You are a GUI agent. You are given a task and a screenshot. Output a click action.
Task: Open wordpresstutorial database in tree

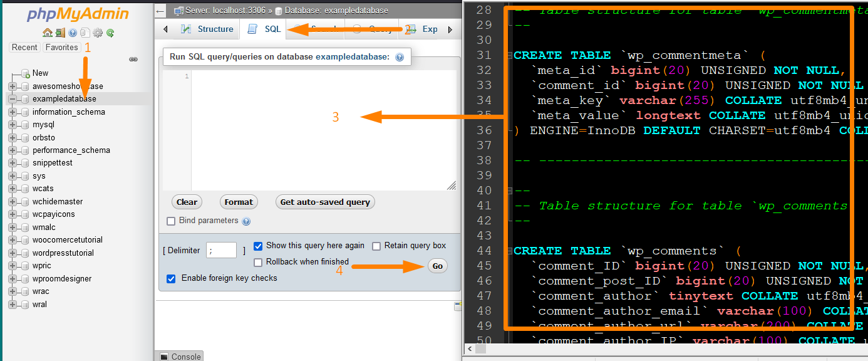click(x=63, y=253)
